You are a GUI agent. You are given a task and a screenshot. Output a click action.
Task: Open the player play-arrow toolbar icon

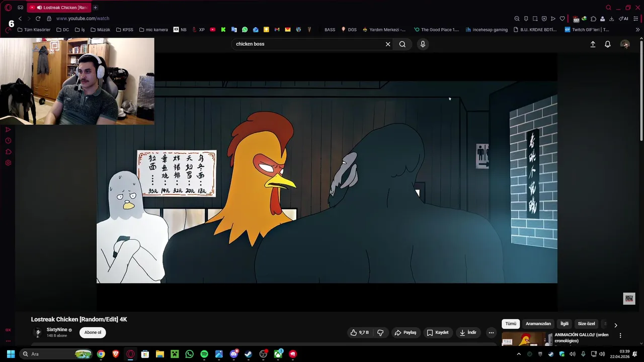(553, 19)
